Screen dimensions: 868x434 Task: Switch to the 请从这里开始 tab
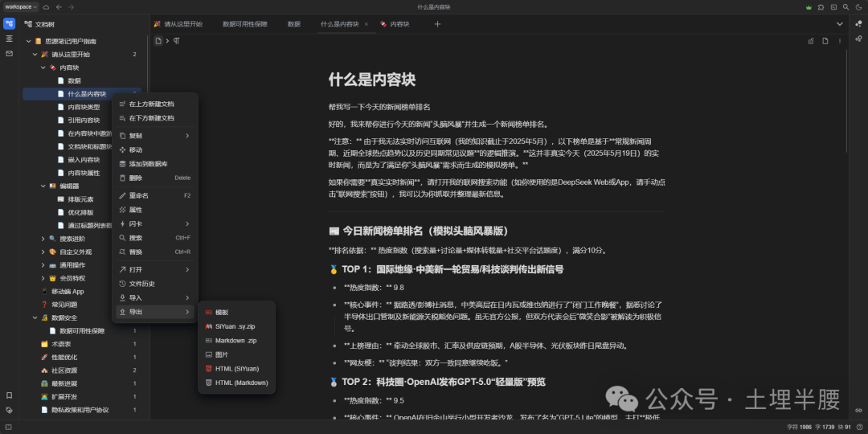click(x=178, y=24)
